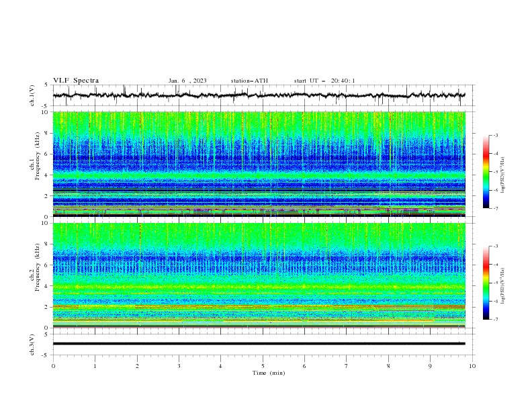Viewport: 532px width, 411px height.
Task: Click the "-3" tick on ch.1 color bar
Action: [495, 135]
